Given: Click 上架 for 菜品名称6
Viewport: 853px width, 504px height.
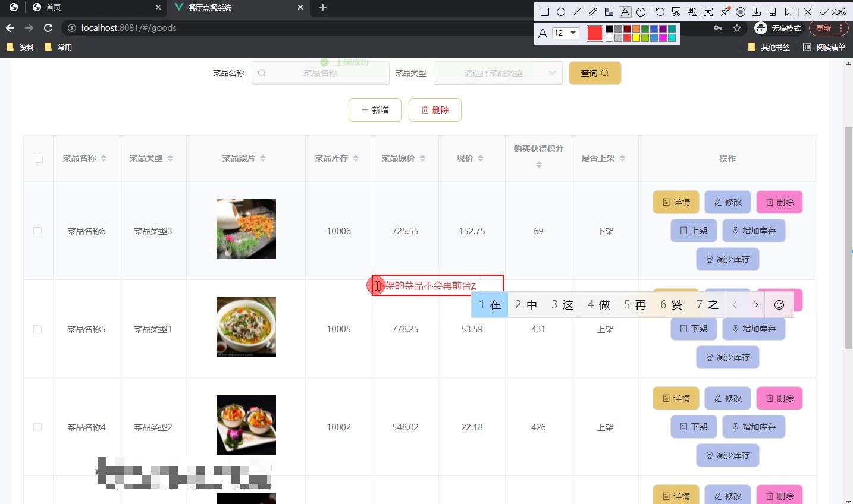Looking at the screenshot, I should pos(694,231).
